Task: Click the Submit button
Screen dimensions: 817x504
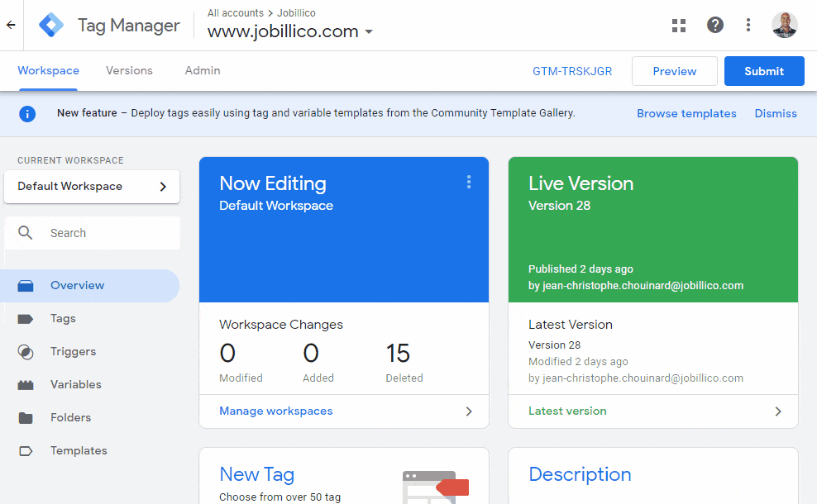Action: [764, 71]
